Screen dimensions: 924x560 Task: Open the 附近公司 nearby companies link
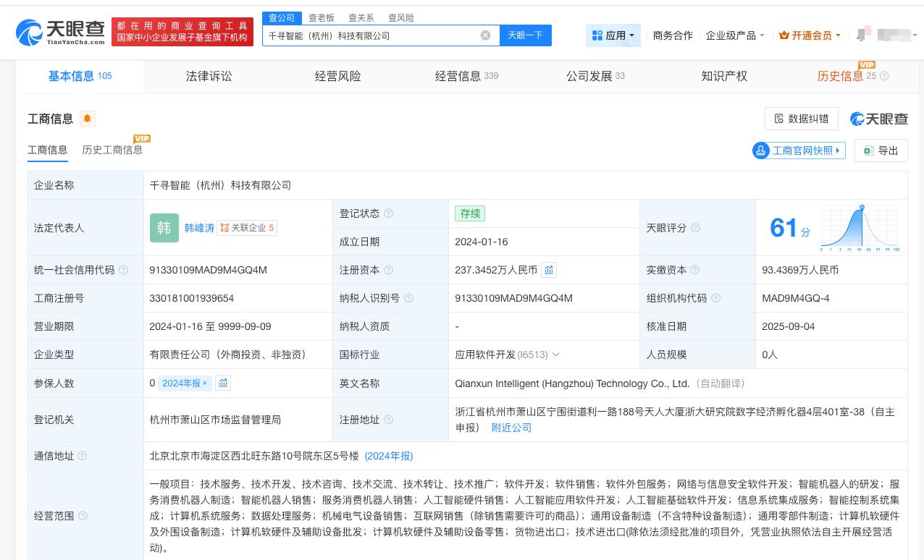point(511,428)
